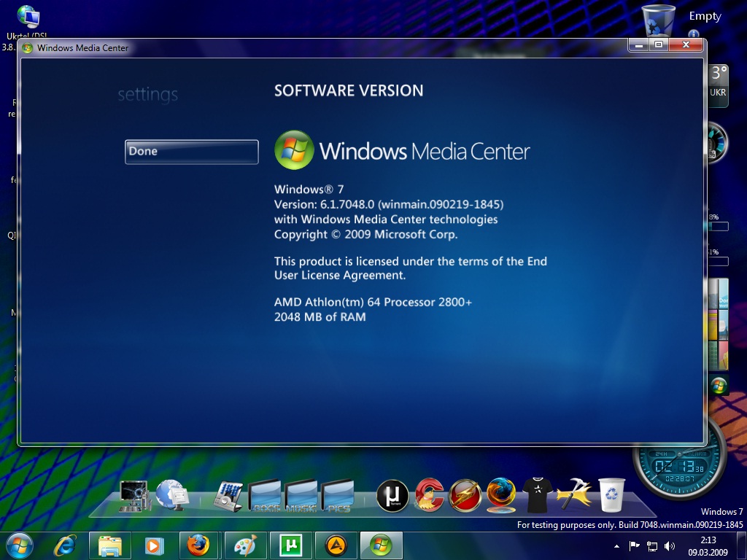Restore down the Media Center window
This screenshot has height=560, width=747.
click(659, 44)
